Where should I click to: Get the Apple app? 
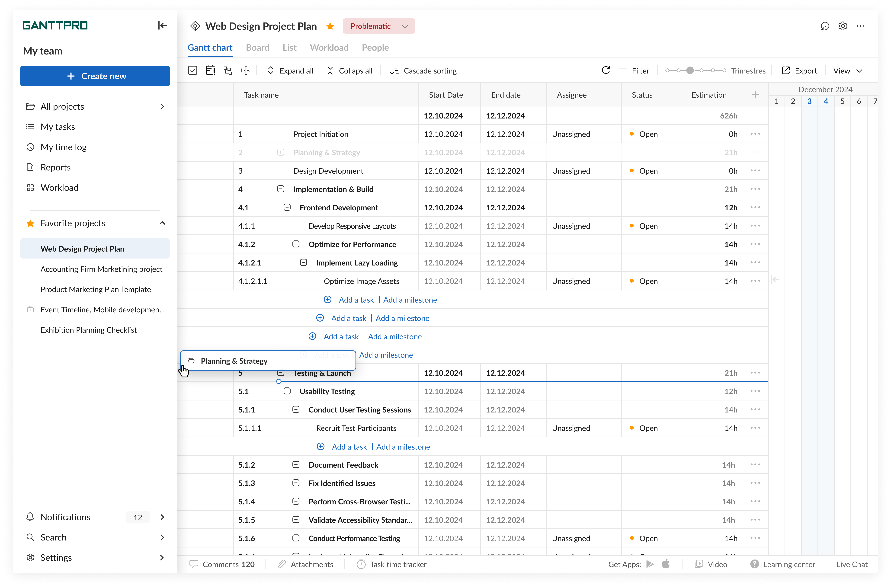pyautogui.click(x=666, y=564)
